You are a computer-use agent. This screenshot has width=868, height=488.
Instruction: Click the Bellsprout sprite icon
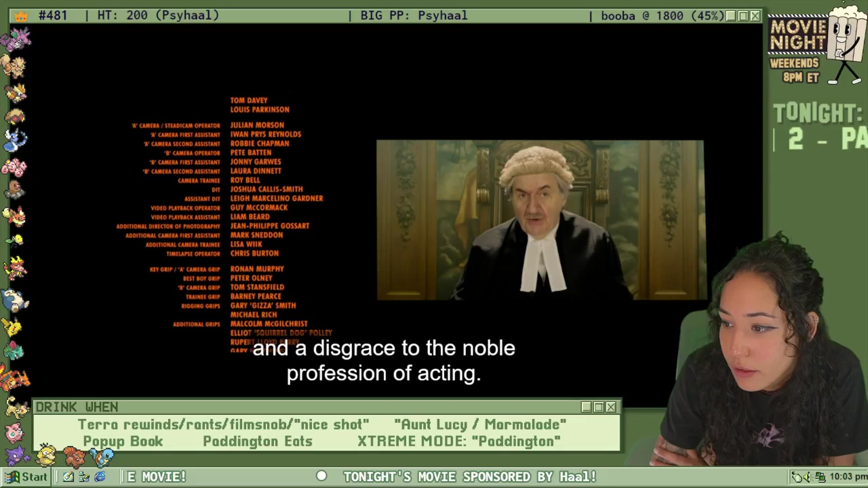coord(15,241)
